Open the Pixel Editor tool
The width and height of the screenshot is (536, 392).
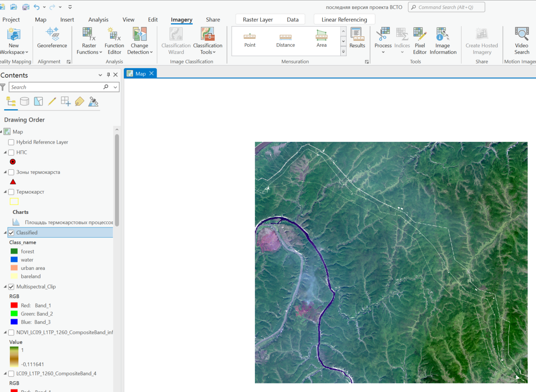pyautogui.click(x=419, y=38)
